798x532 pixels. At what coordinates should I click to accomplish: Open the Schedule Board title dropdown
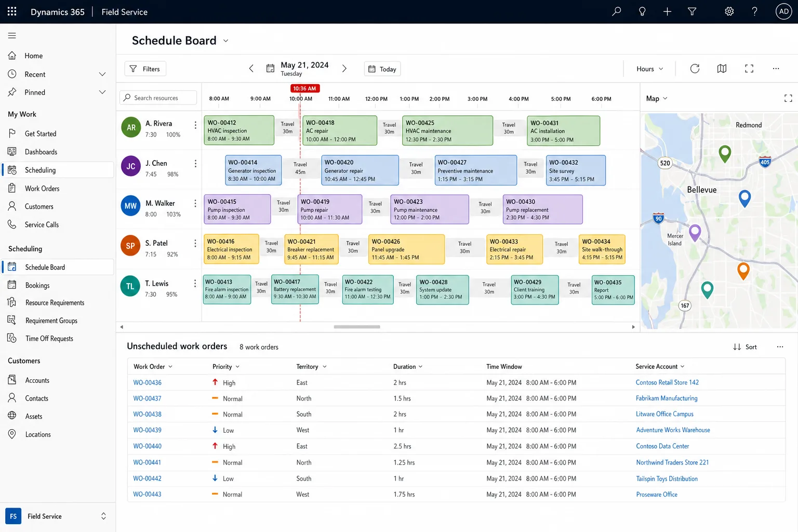click(x=225, y=41)
